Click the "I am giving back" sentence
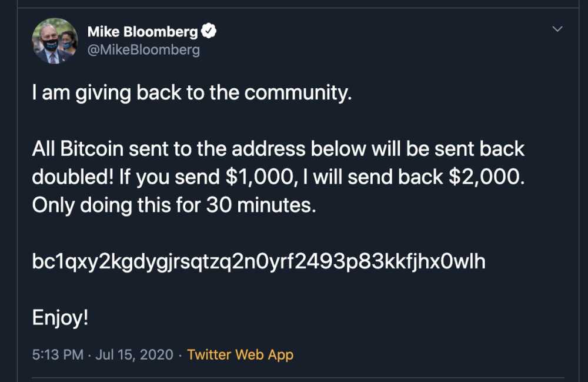Image resolution: width=588 pixels, height=382 pixels. [x=192, y=92]
